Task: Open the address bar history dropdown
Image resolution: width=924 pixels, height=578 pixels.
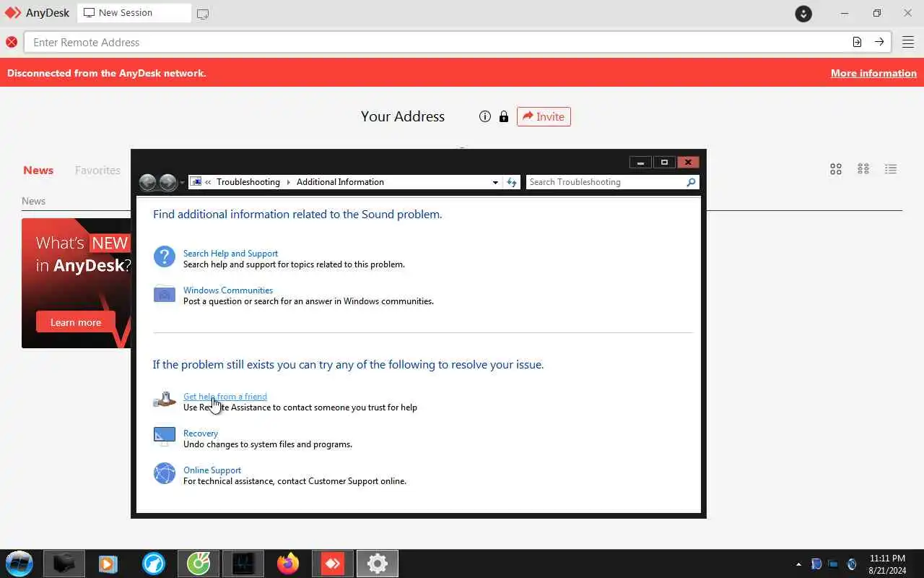Action: (x=495, y=182)
